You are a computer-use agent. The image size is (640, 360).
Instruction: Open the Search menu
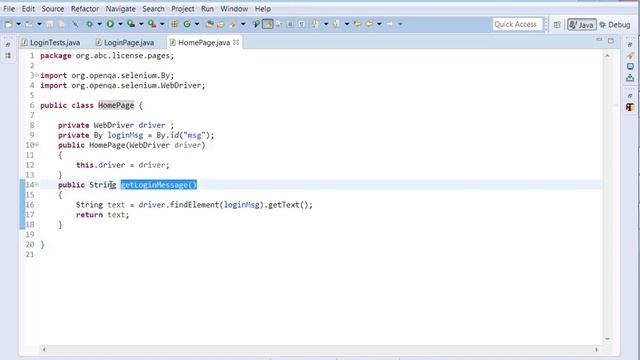[x=153, y=9]
